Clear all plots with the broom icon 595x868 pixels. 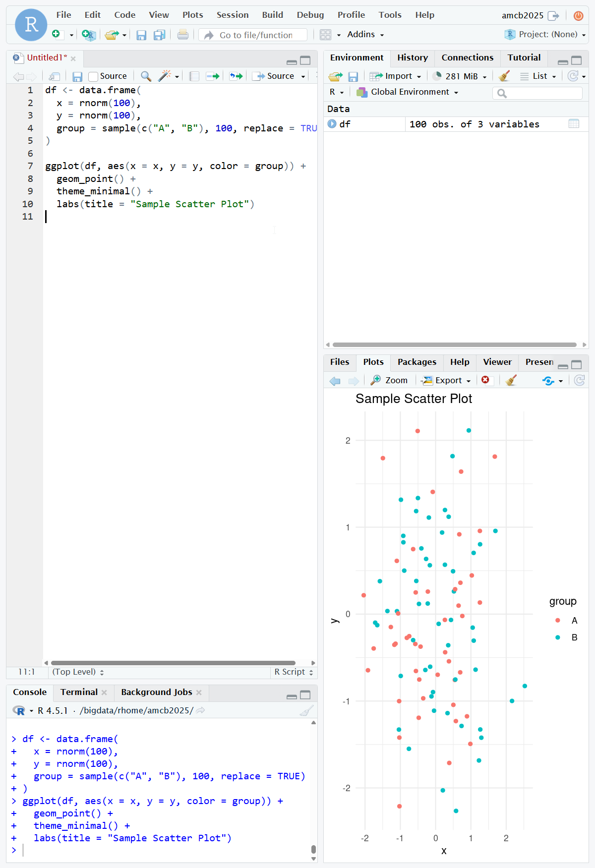point(511,380)
